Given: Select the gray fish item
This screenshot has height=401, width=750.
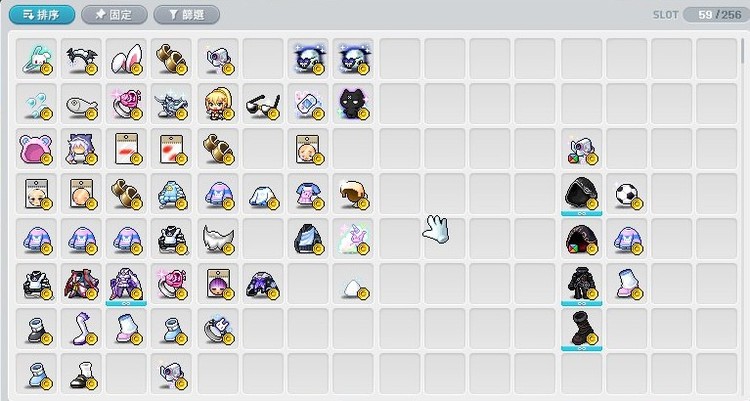Looking at the screenshot, I should pyautogui.click(x=81, y=104).
